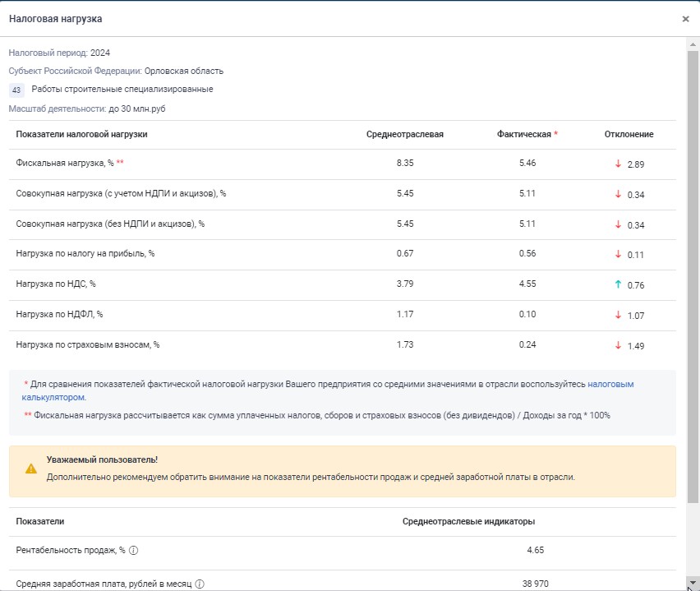Click the green up arrow in the Нагрузка по НДС row
Viewport: 700px width, 591px height.
(x=618, y=285)
